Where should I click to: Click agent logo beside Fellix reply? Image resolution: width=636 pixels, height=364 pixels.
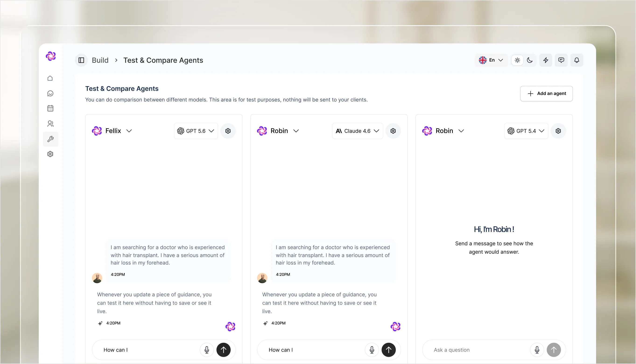[231, 326]
